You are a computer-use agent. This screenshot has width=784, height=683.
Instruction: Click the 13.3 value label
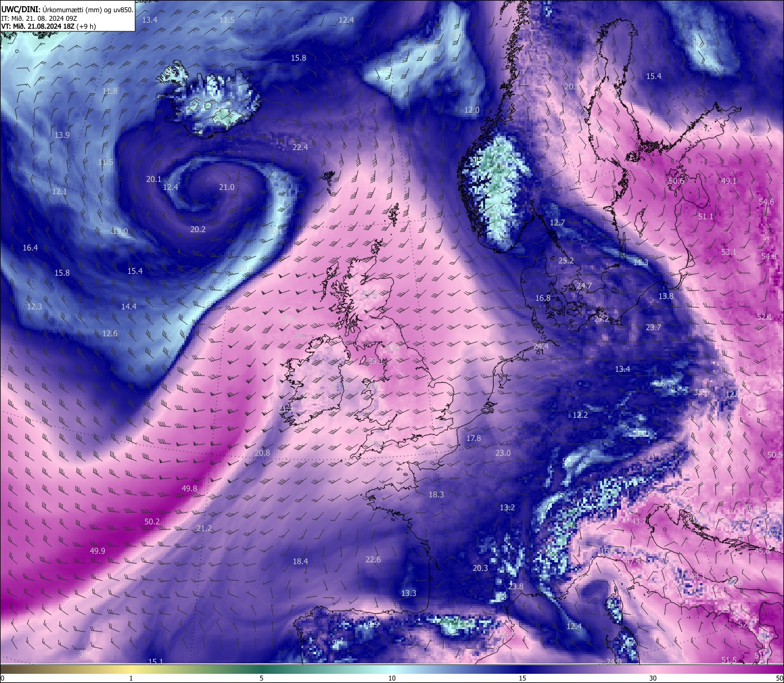(x=409, y=593)
